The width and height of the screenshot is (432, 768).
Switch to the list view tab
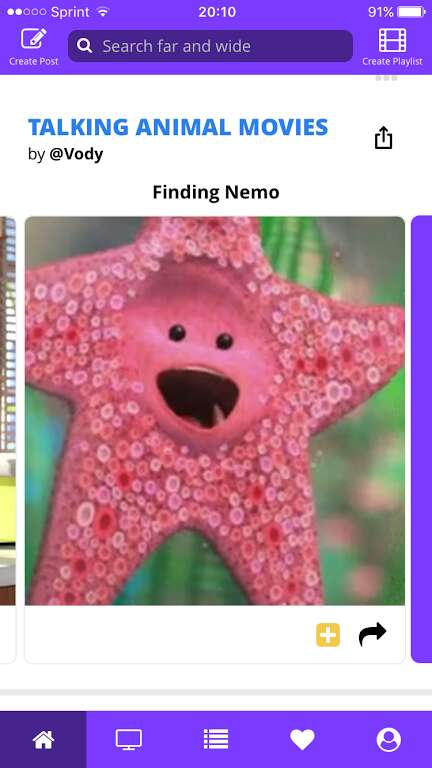point(216,740)
